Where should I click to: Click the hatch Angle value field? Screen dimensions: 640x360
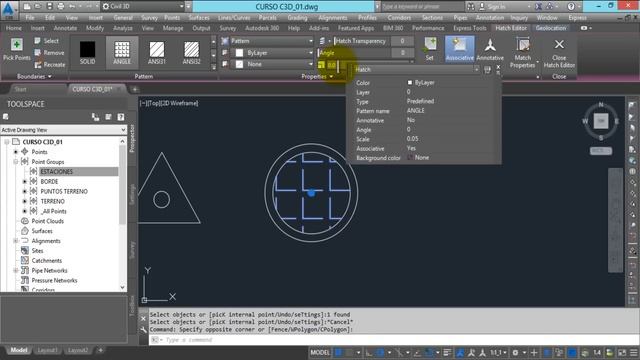(x=402, y=53)
